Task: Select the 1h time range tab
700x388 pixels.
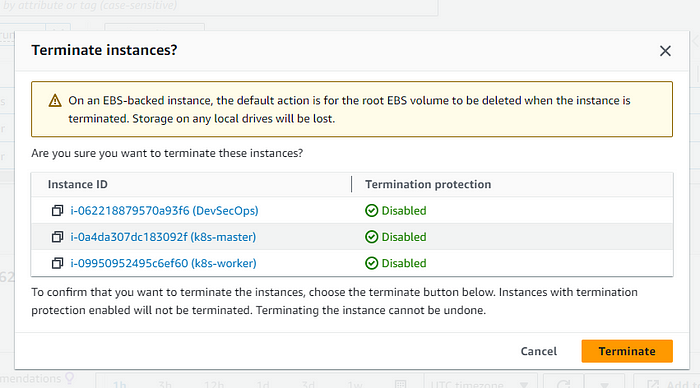Action: [120, 384]
